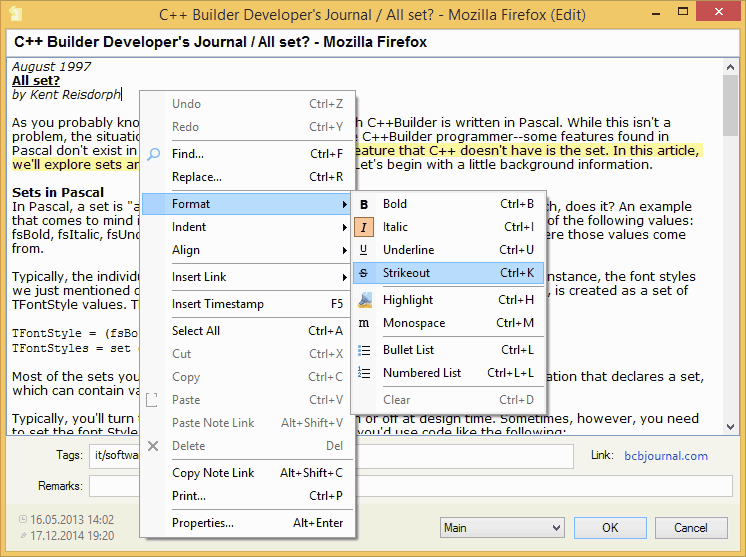Viewport: 746px width, 557px height.
Task: Select Replace... menu entry
Action: [248, 177]
